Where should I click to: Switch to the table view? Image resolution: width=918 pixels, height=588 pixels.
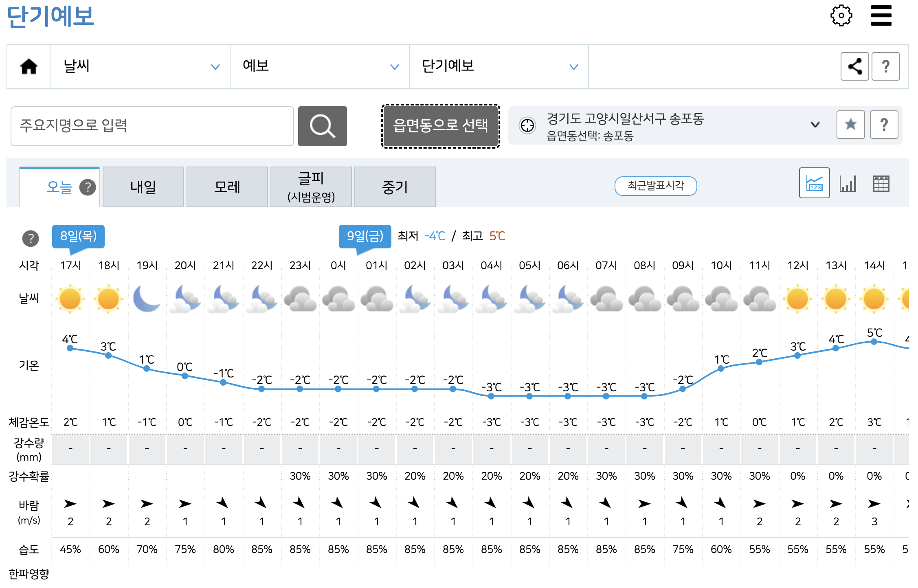point(881,184)
